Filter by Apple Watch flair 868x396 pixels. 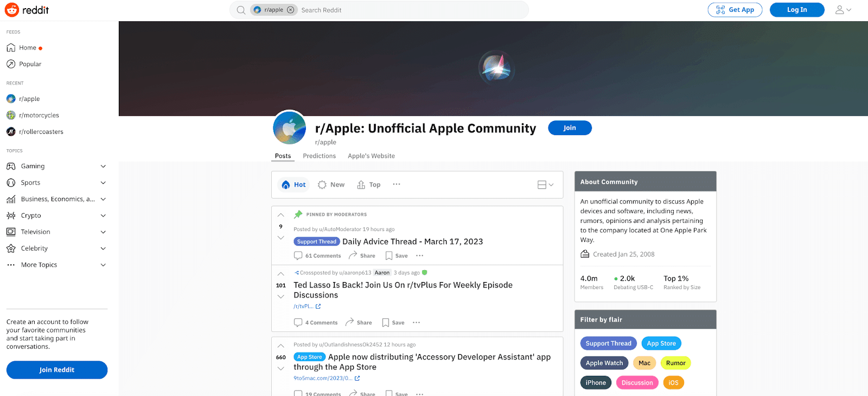tap(604, 363)
